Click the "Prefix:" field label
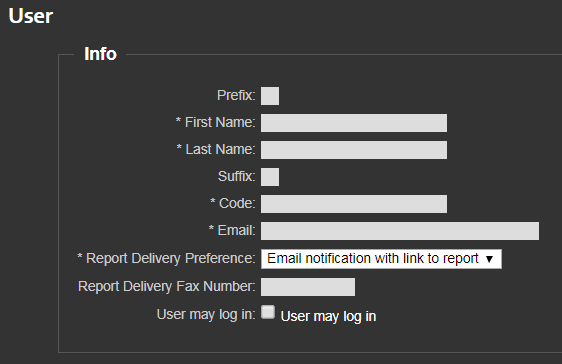Viewport: 562px width, 364px height. pyautogui.click(x=236, y=95)
